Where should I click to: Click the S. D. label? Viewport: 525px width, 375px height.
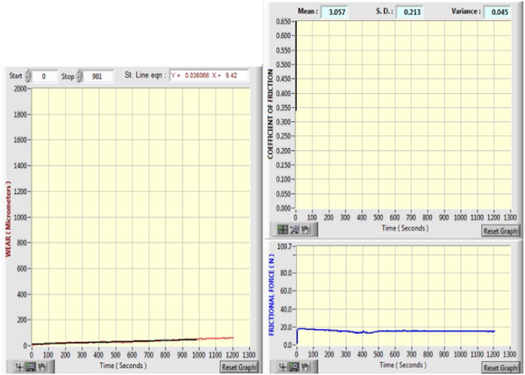click(x=384, y=11)
